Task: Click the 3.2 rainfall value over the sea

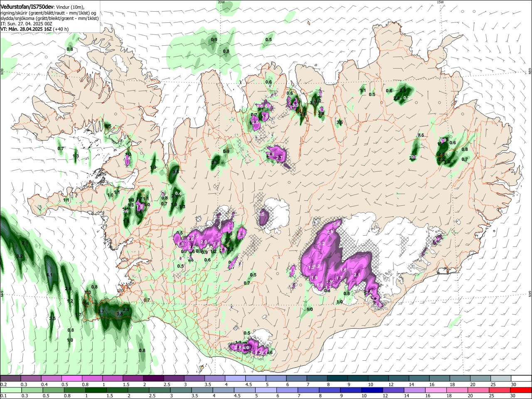Action: [19, 256]
